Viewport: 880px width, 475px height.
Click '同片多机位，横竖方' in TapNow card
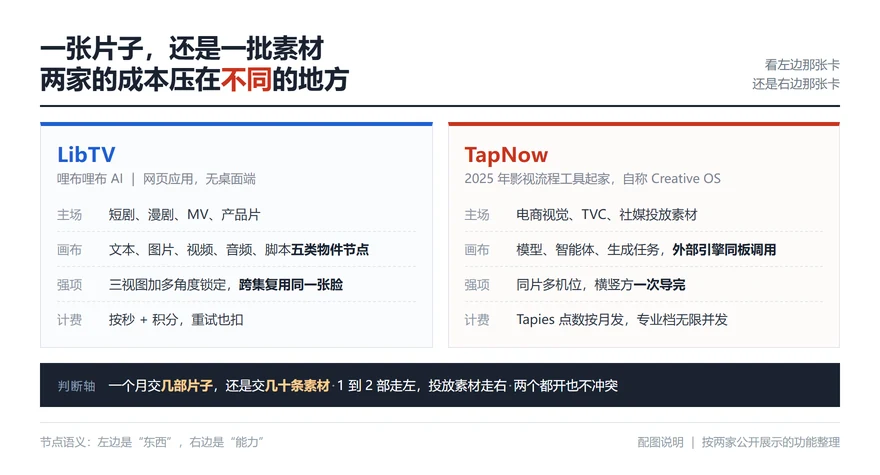pos(575,285)
